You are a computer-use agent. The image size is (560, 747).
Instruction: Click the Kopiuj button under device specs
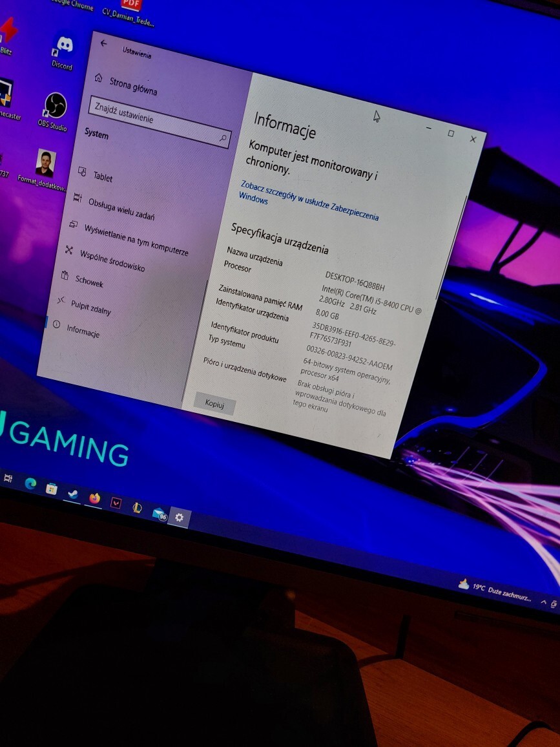point(214,404)
